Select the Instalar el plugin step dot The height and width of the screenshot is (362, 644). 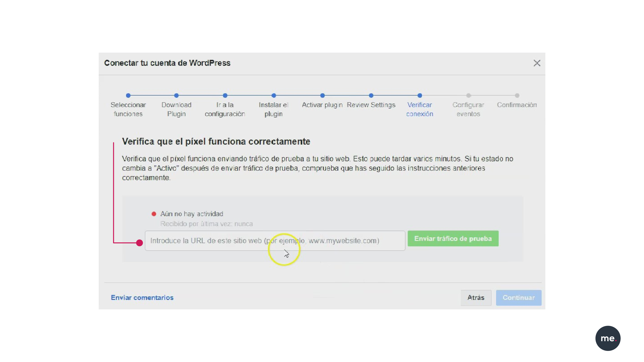pyautogui.click(x=274, y=95)
